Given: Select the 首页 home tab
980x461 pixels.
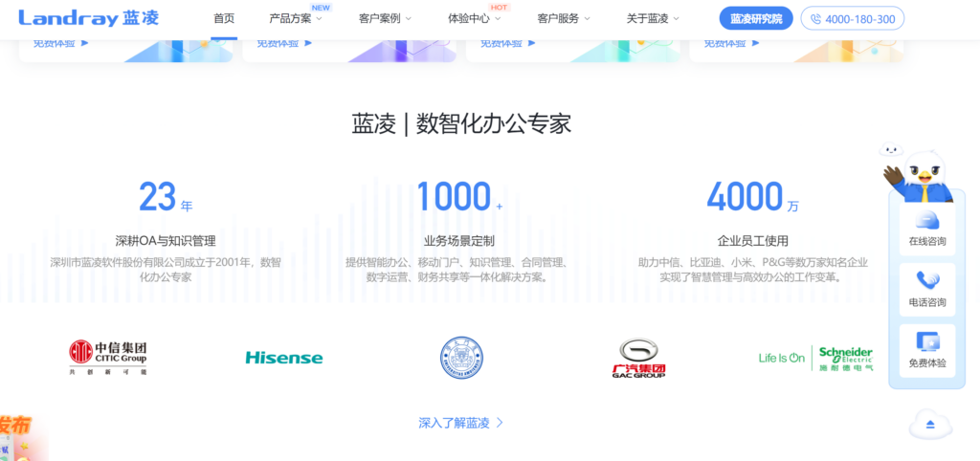Looking at the screenshot, I should point(224,18).
